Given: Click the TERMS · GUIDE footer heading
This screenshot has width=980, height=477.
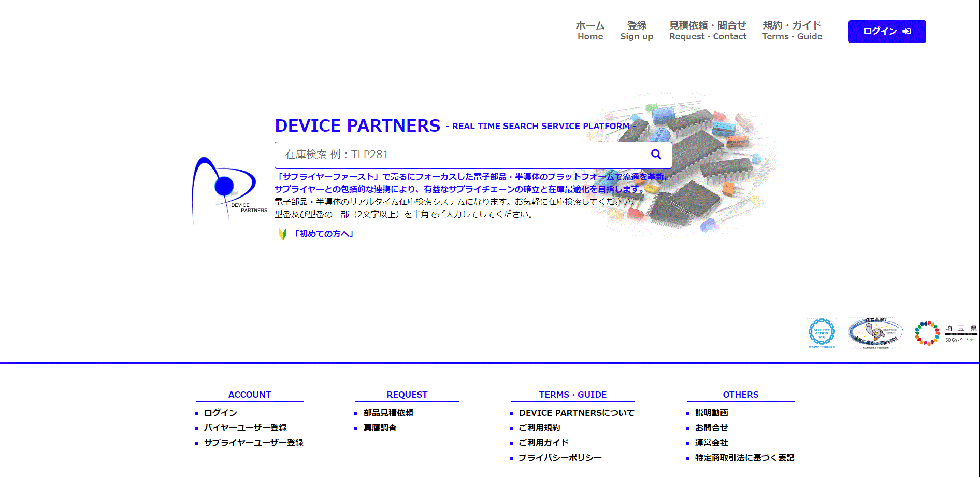Looking at the screenshot, I should (x=573, y=395).
